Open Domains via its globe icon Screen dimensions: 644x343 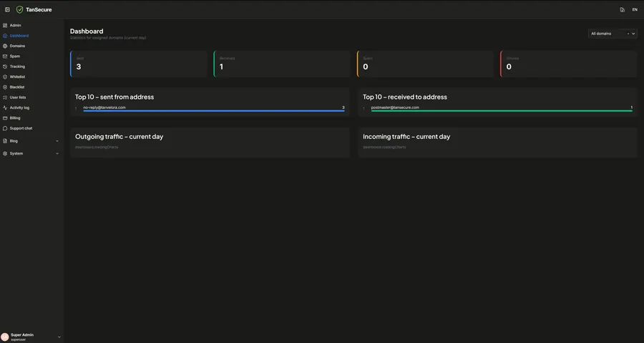click(5, 46)
